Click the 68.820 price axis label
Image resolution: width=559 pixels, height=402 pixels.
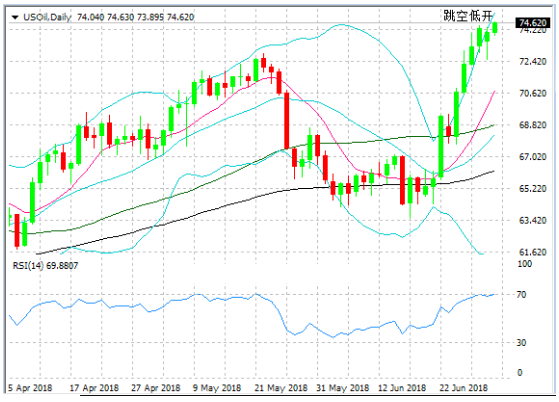(533, 125)
